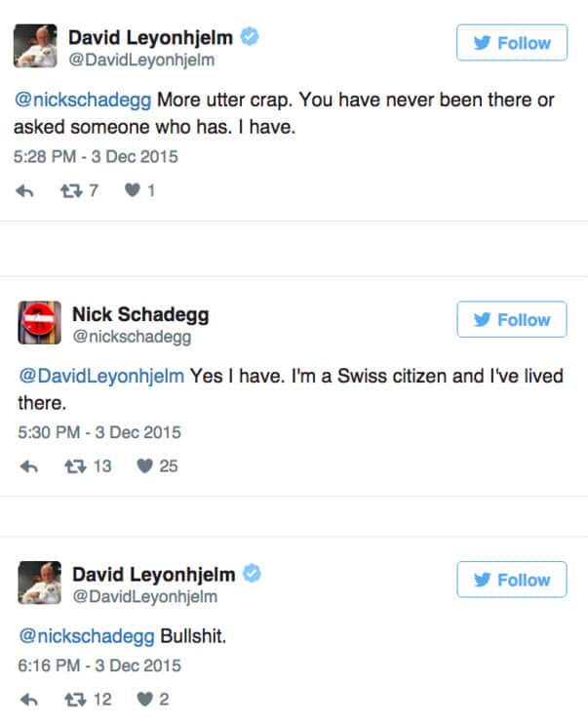The height and width of the screenshot is (727, 588).
Task: Follow David Leyonhjelm from the first tweet
Action: click(512, 44)
